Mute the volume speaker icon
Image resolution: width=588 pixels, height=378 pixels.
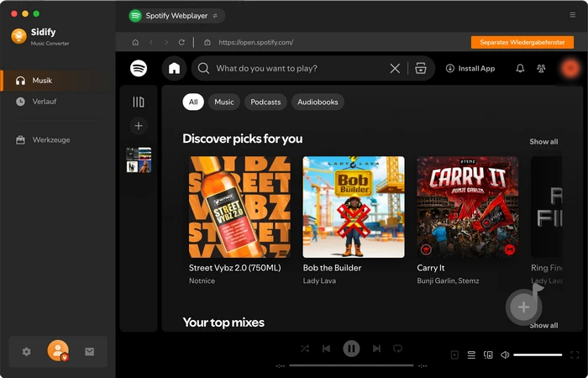(x=505, y=355)
